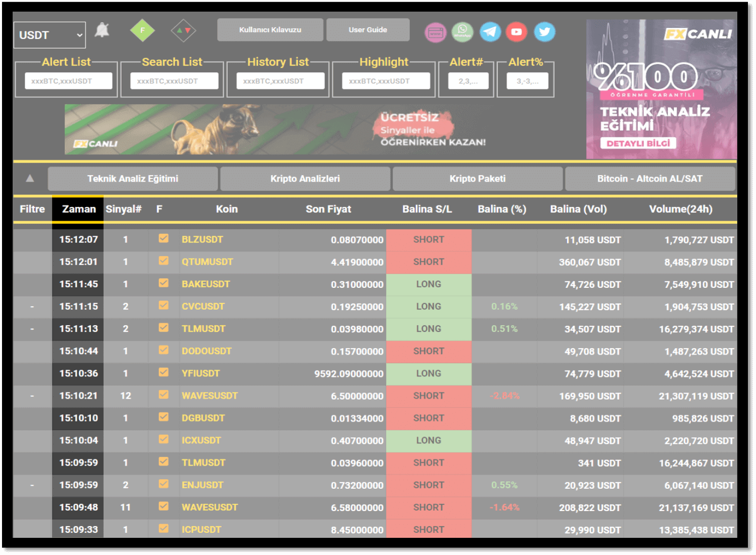
Task: Open the Kripto Analizleri tab
Action: [x=305, y=179]
